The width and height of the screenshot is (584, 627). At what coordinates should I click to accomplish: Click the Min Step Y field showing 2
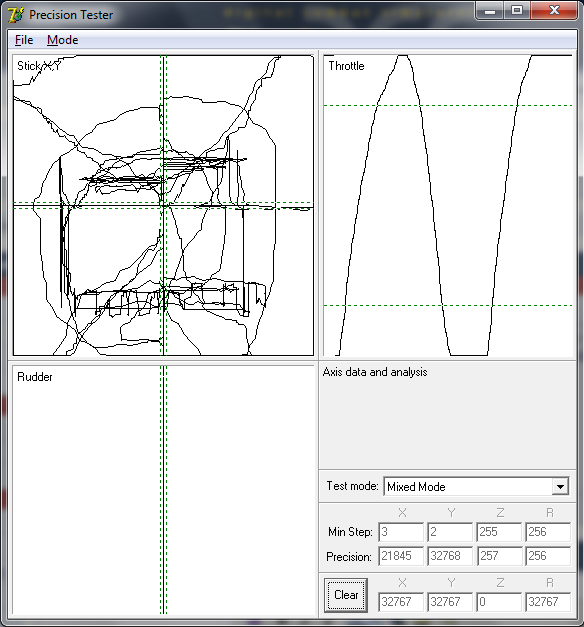(x=450, y=532)
